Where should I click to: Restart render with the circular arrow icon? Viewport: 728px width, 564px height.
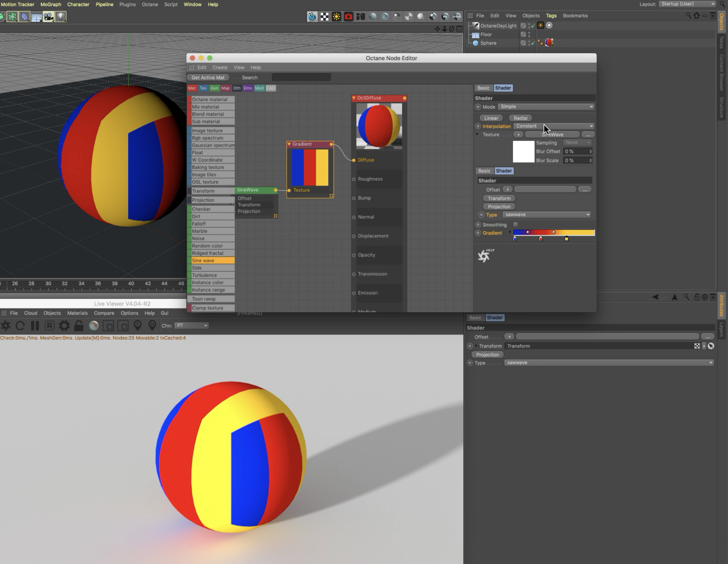click(20, 325)
